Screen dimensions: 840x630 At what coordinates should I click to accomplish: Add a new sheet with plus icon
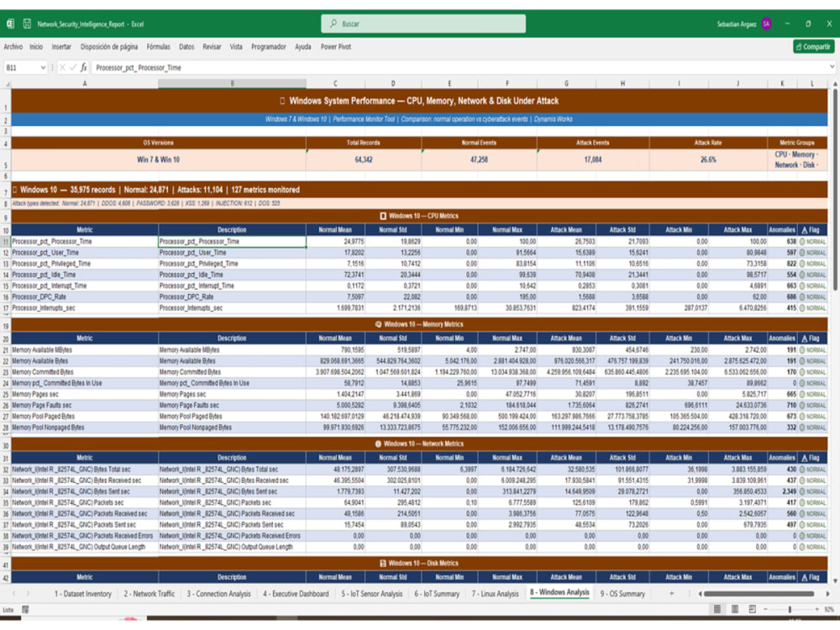pos(671,593)
